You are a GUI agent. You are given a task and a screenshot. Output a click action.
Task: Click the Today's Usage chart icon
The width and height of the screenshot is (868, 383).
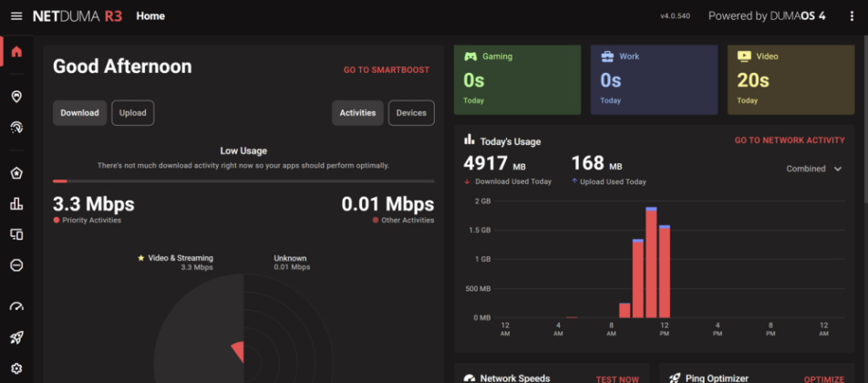click(x=470, y=140)
